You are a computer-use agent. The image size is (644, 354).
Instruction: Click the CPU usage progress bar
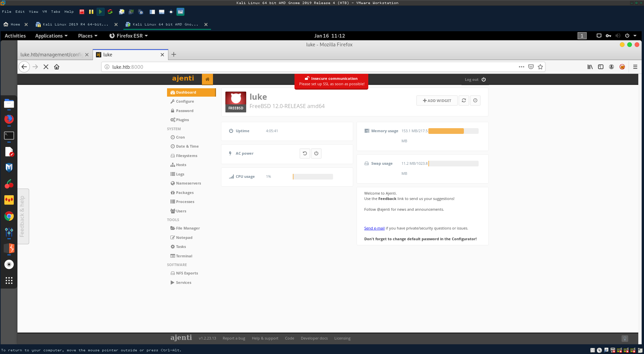(x=313, y=177)
